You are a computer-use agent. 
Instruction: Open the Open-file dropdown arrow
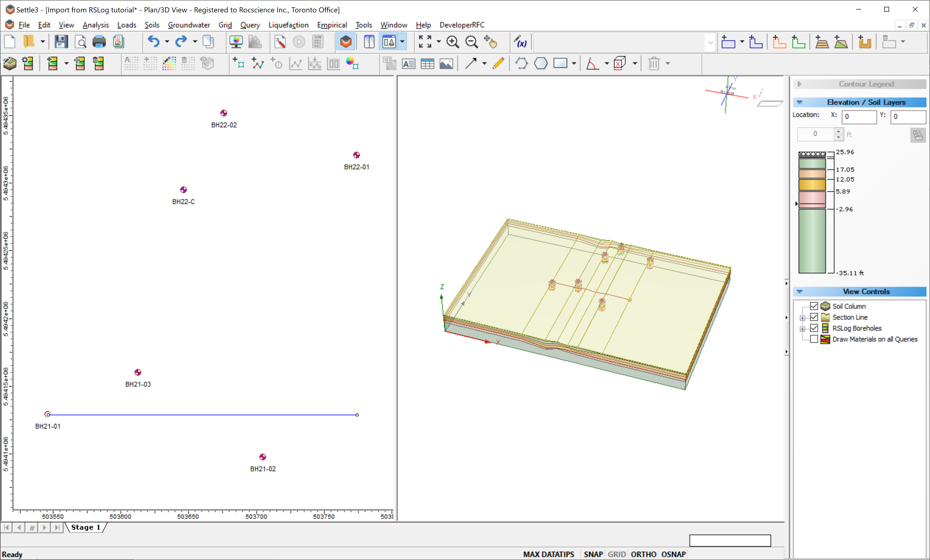pos(43,41)
